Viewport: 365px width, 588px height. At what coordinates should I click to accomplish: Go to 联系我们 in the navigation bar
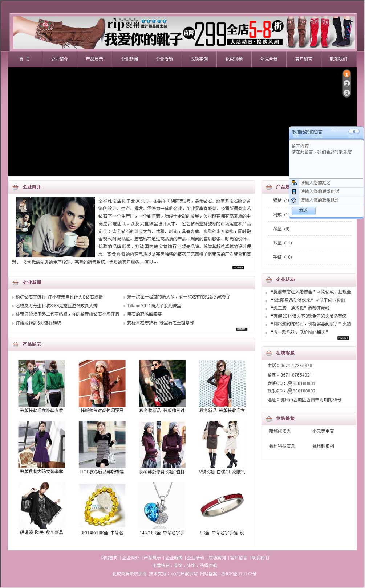coord(338,59)
